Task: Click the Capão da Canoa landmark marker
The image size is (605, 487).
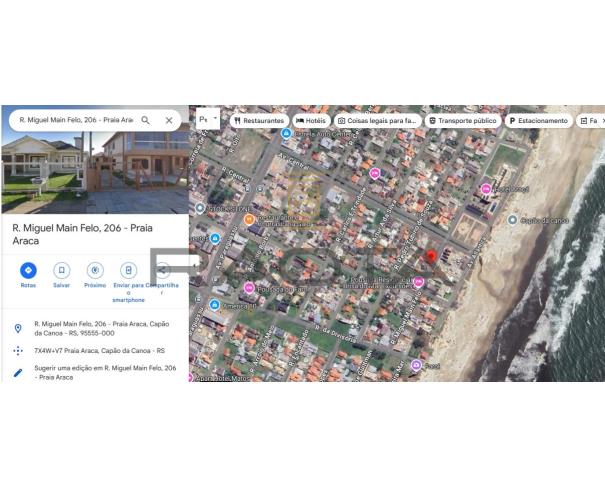Action: click(x=512, y=220)
